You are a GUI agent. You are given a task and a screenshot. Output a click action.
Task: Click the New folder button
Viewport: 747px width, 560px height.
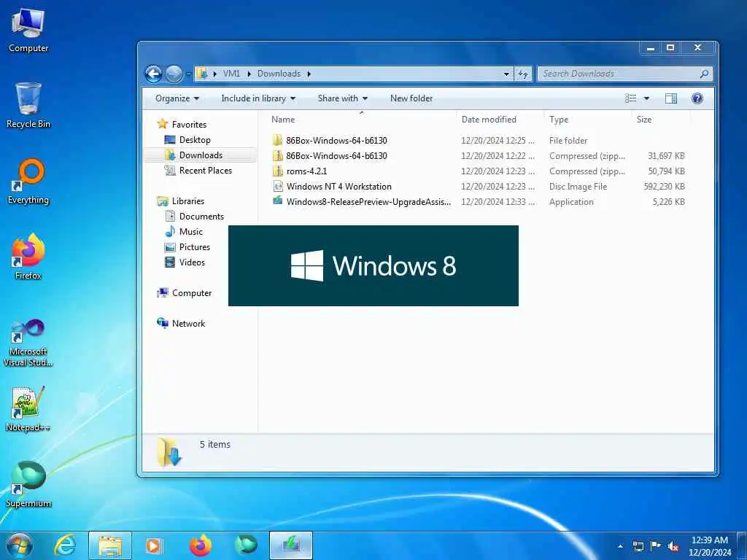(411, 98)
